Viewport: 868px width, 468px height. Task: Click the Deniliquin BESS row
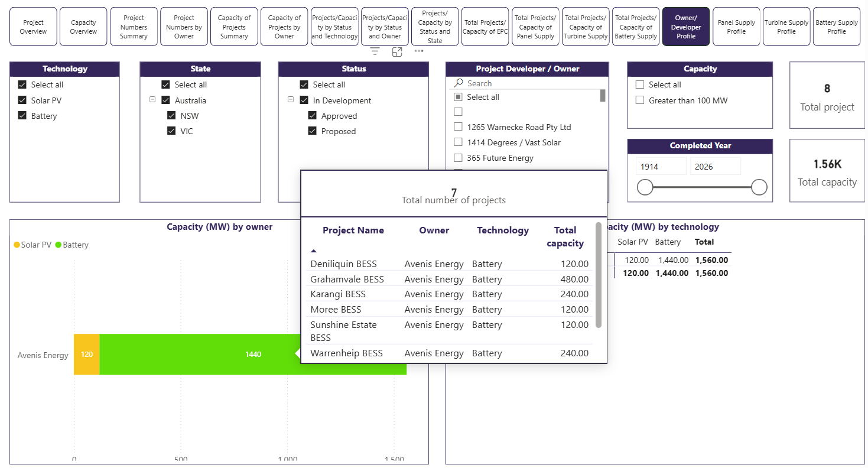pyautogui.click(x=450, y=264)
